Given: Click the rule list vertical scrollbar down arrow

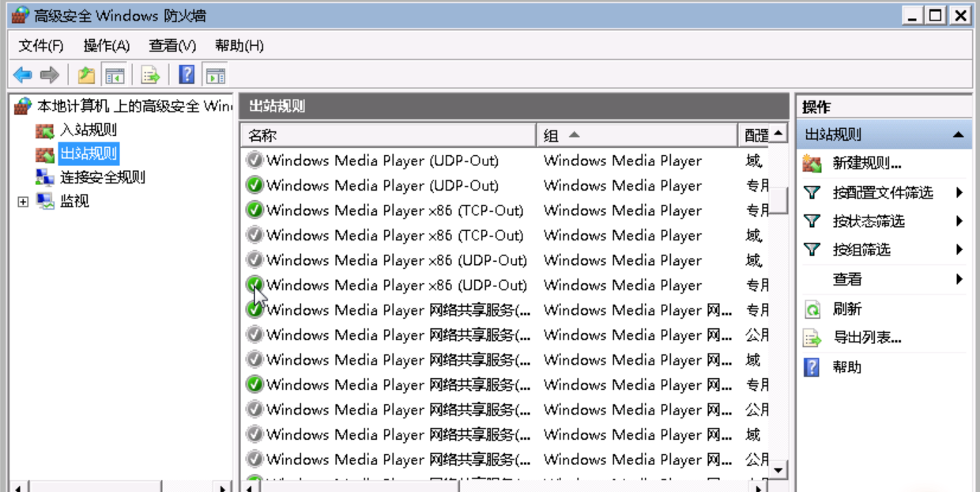Looking at the screenshot, I should point(779,470).
